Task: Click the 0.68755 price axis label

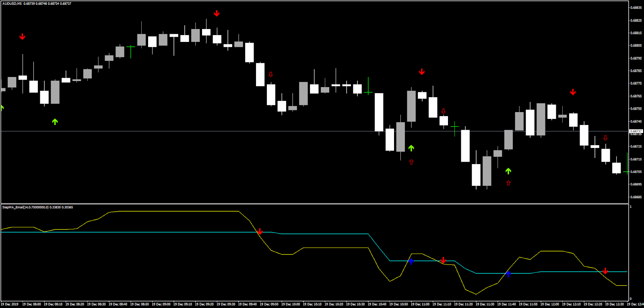Action: pyautogui.click(x=636, y=109)
